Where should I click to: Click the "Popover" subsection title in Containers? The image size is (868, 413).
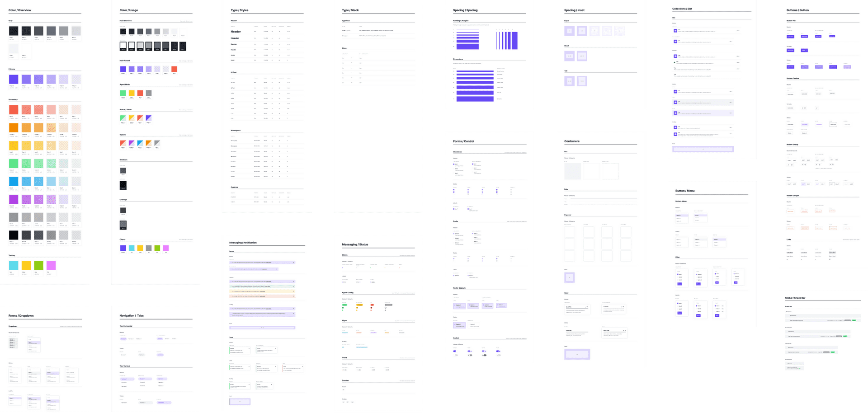click(568, 215)
